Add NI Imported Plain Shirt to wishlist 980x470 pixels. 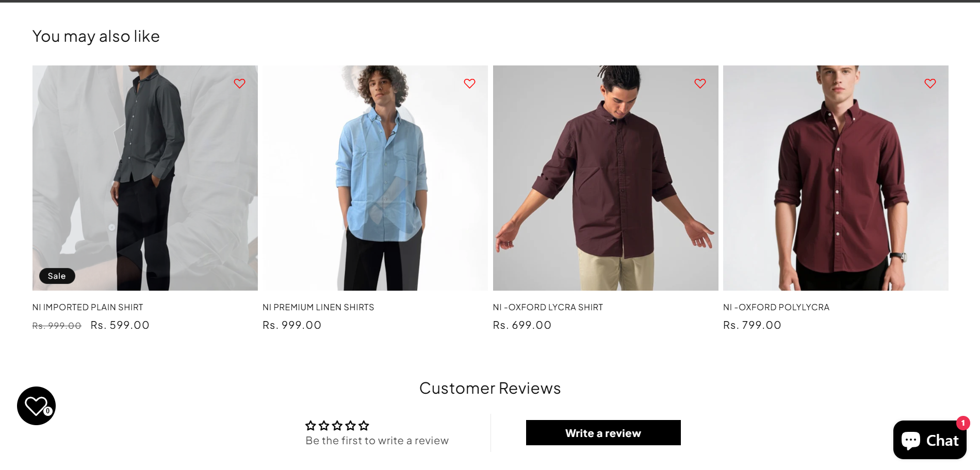pyautogui.click(x=239, y=83)
